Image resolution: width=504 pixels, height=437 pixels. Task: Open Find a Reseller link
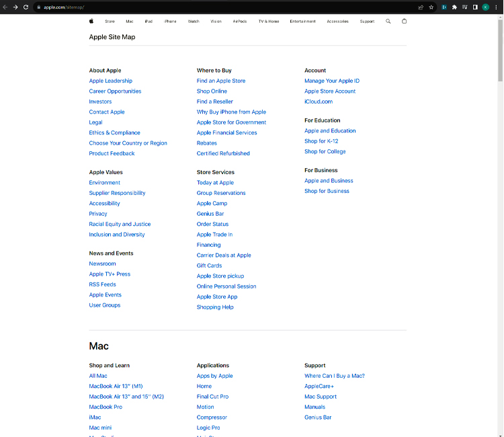point(215,102)
